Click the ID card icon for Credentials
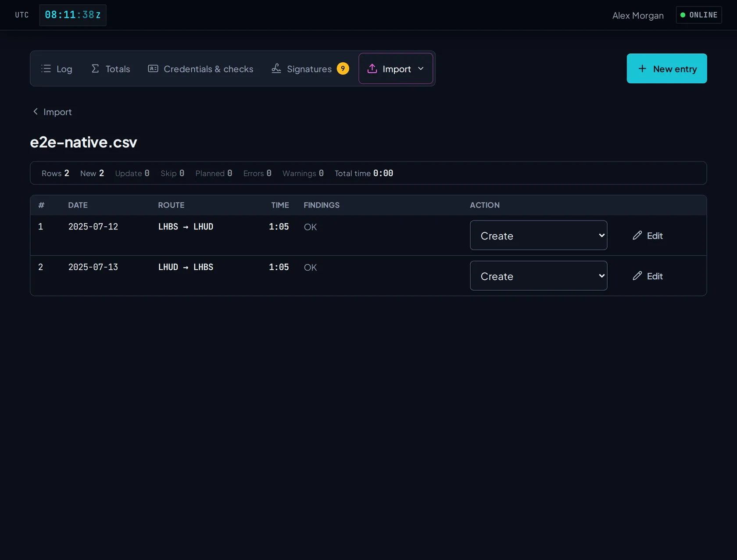Viewport: 737px width, 560px height. coord(153,68)
